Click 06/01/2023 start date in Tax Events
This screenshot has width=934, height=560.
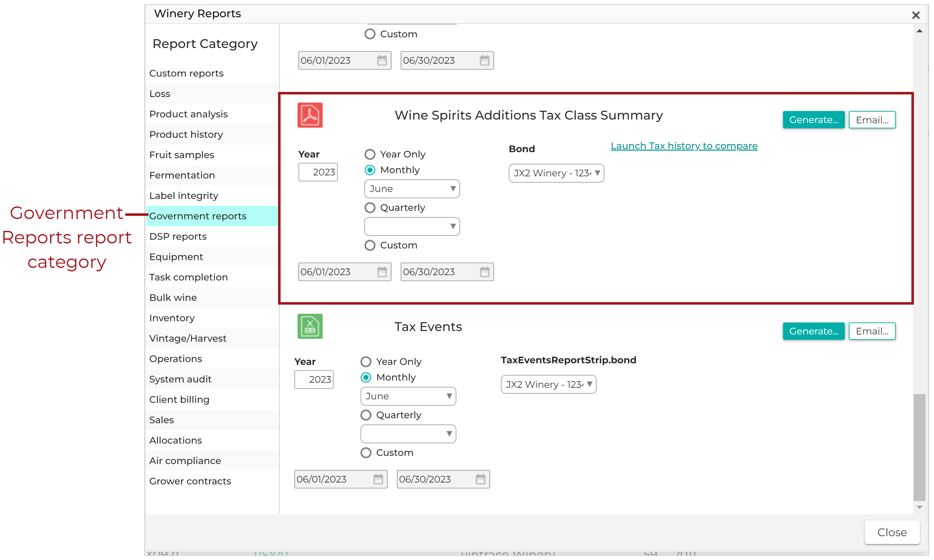(341, 479)
